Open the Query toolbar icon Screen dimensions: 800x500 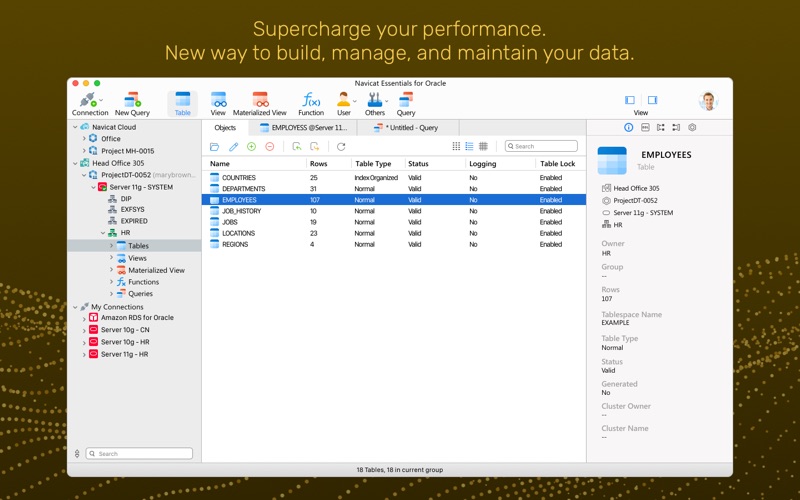pos(406,104)
